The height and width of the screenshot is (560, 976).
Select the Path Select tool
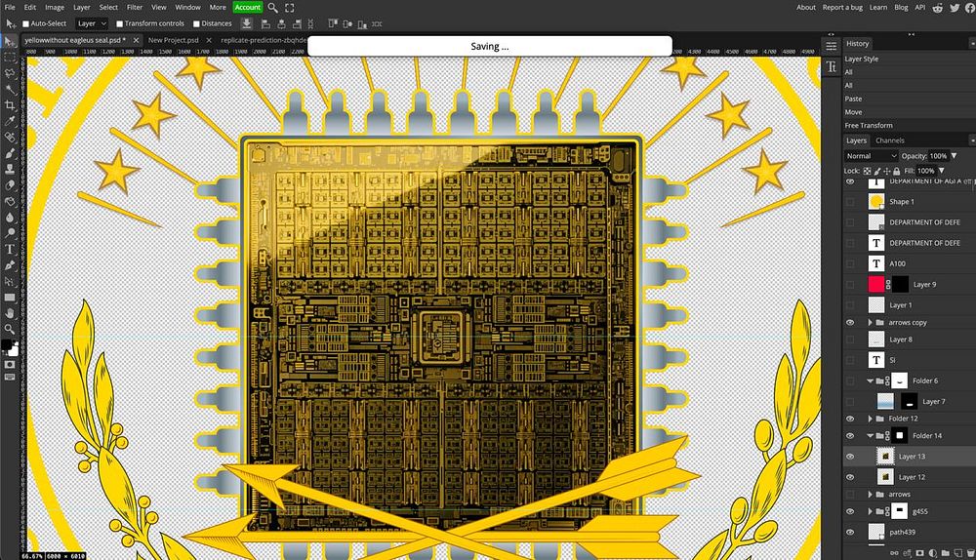point(10,281)
